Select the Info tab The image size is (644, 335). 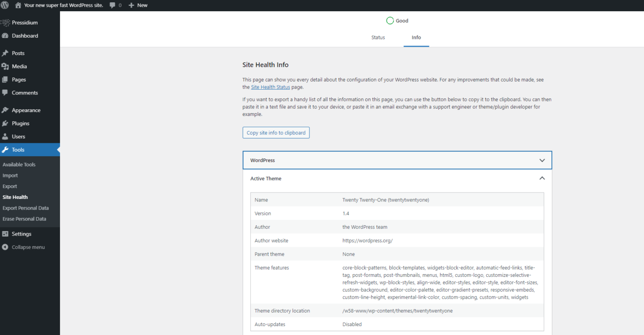coord(416,38)
